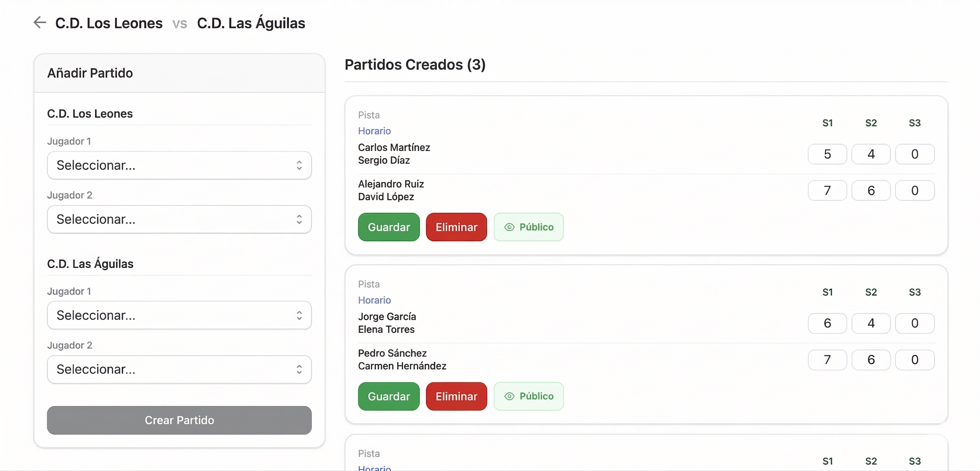
Task: Click Horario link in the second match card
Action: 374,300
